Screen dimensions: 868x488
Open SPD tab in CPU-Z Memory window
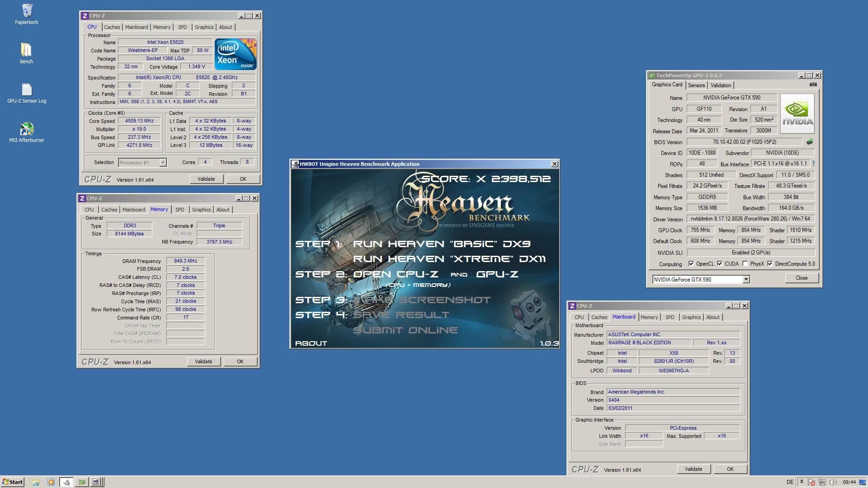coord(179,210)
